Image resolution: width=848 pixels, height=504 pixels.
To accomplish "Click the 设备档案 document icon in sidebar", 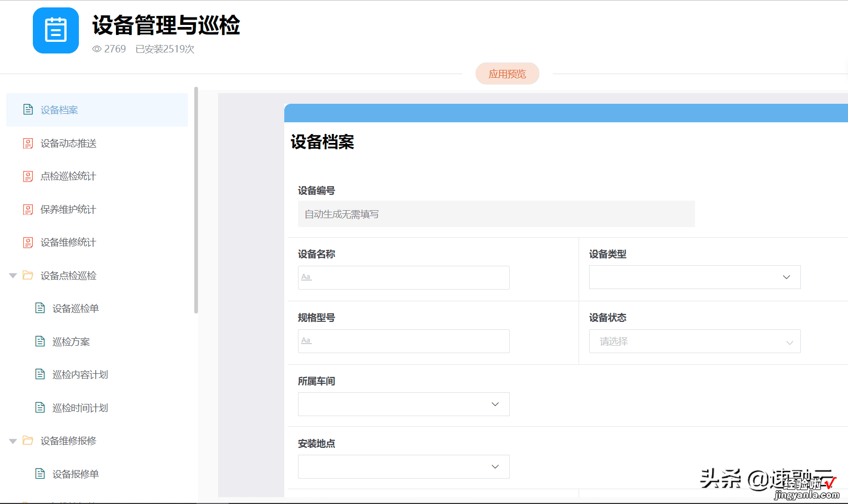I will 28,110.
